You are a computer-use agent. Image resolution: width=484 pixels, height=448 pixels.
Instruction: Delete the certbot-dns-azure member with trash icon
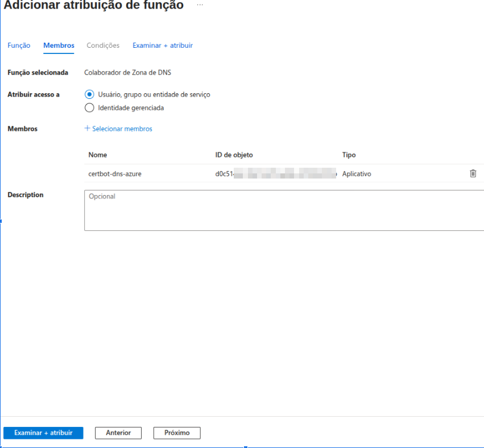(473, 174)
